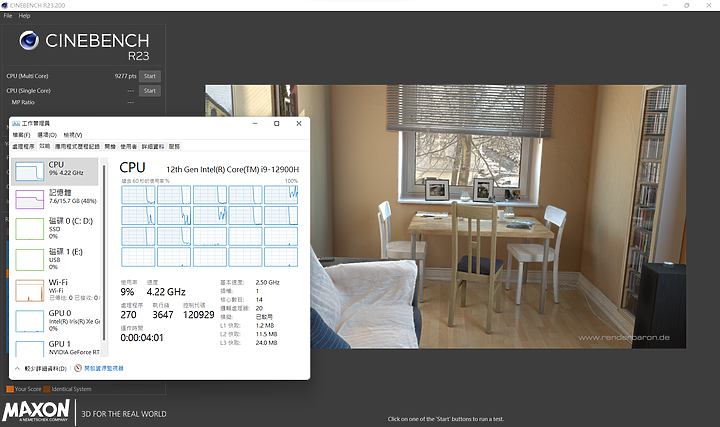The image size is (720, 427).
Task: Select GPU 1 NVIDIA GeForce entry
Action: (55, 348)
